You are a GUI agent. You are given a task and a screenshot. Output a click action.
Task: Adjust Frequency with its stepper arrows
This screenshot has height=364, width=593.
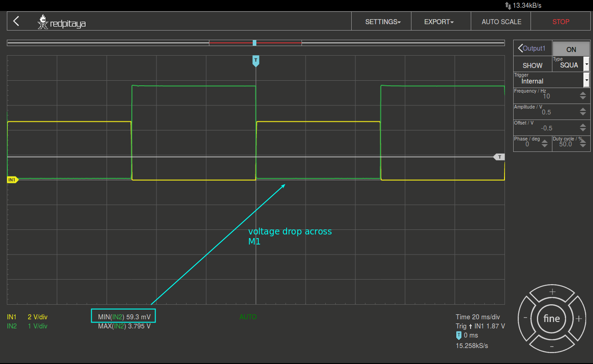tap(583, 96)
